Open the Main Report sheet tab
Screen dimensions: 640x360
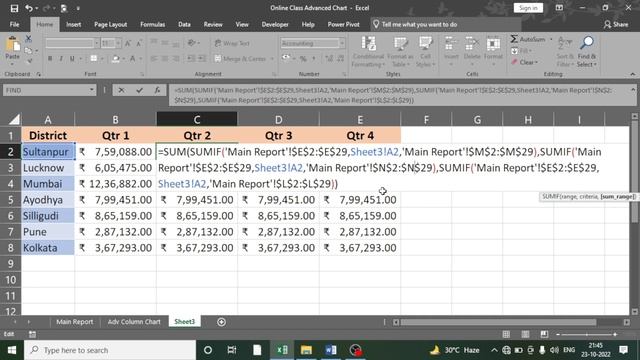coord(75,322)
